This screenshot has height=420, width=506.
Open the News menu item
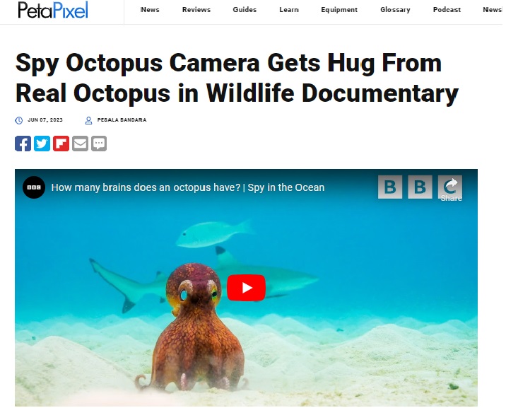(x=150, y=10)
